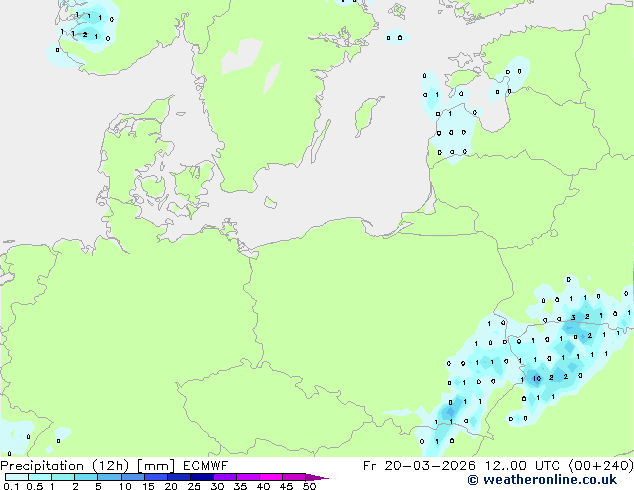Click the 30–35 mm purple legend swatch
This screenshot has width=634, height=490.
[x=225, y=477]
